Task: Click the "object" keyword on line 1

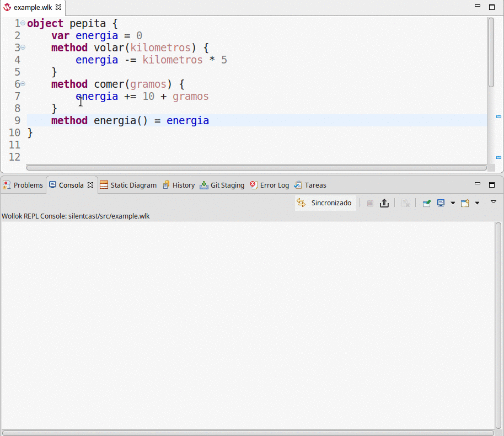Action: 45,24
